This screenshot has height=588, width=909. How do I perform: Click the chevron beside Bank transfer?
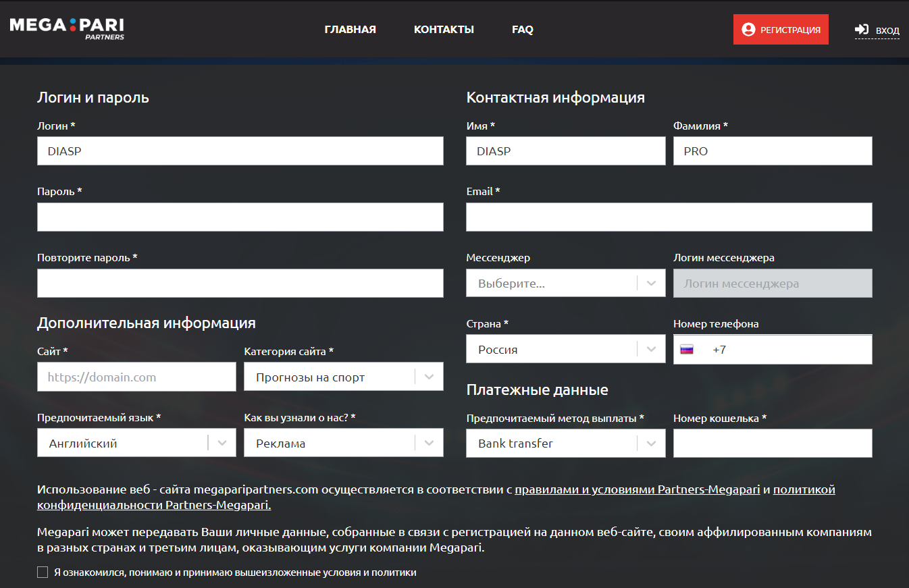[x=651, y=444]
